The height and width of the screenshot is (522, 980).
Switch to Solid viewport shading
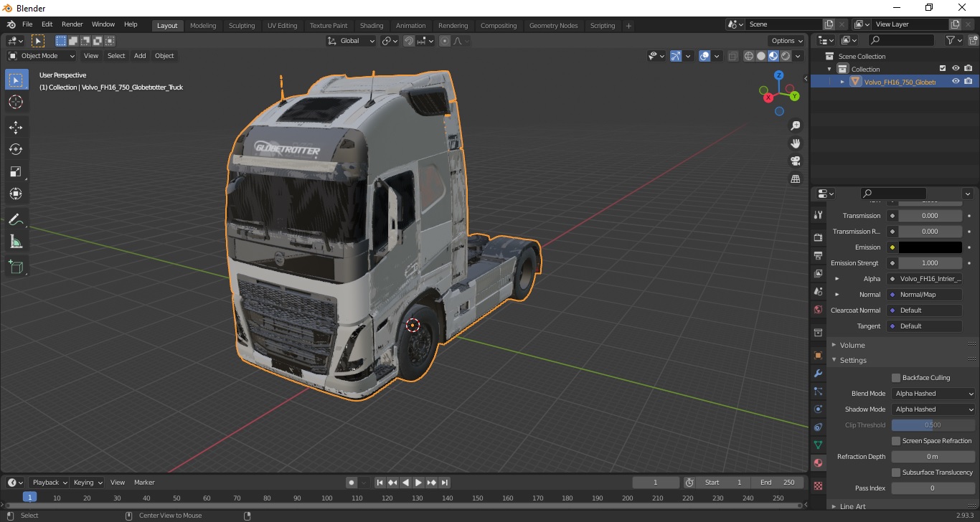[x=761, y=56]
